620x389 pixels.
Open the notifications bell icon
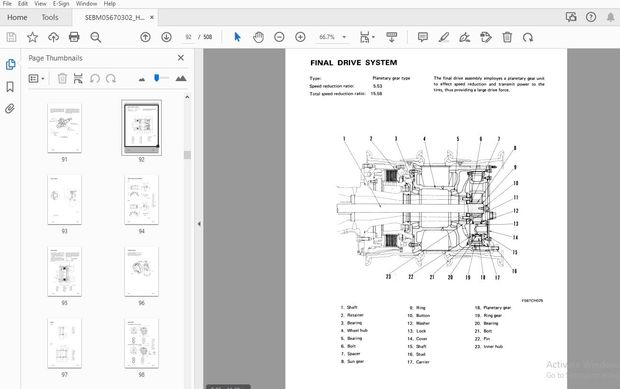pyautogui.click(x=611, y=17)
